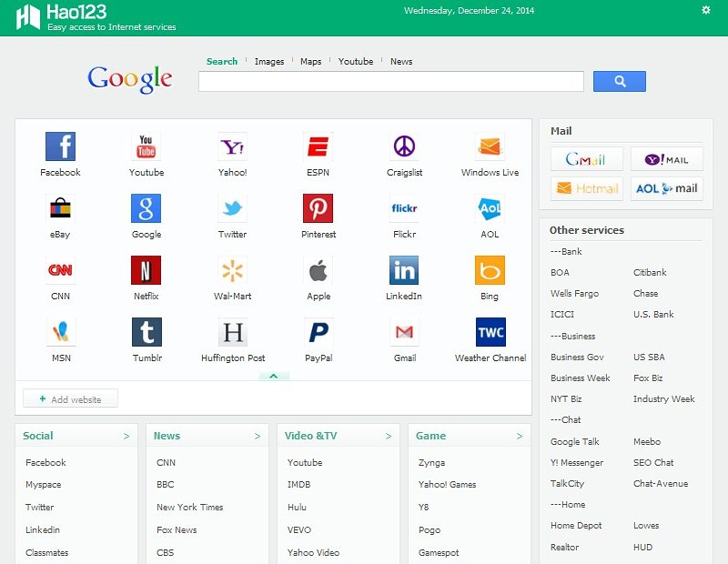Open the Huffington Post icon
This screenshot has height=564, width=728.
[233, 332]
